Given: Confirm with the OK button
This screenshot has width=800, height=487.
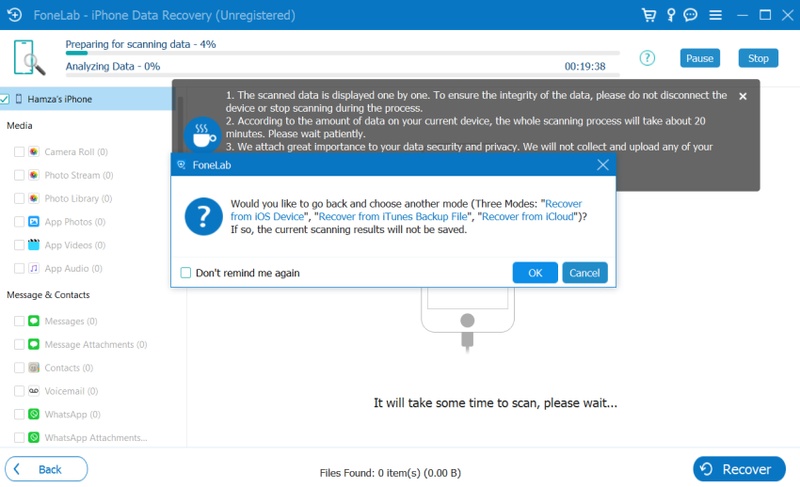Looking at the screenshot, I should (535, 273).
